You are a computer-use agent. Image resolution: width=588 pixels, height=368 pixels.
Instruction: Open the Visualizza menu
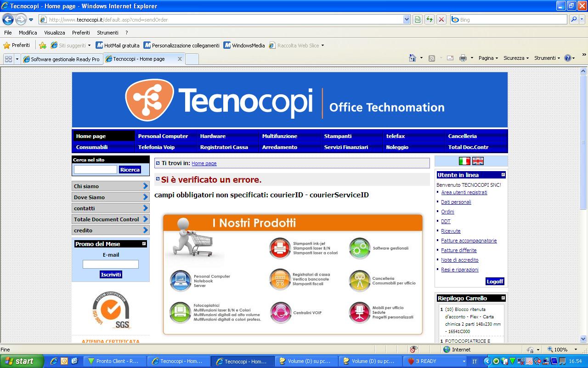pos(55,33)
